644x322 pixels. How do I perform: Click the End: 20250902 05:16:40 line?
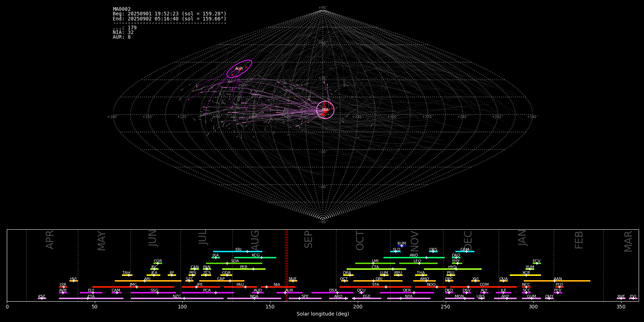(x=170, y=19)
